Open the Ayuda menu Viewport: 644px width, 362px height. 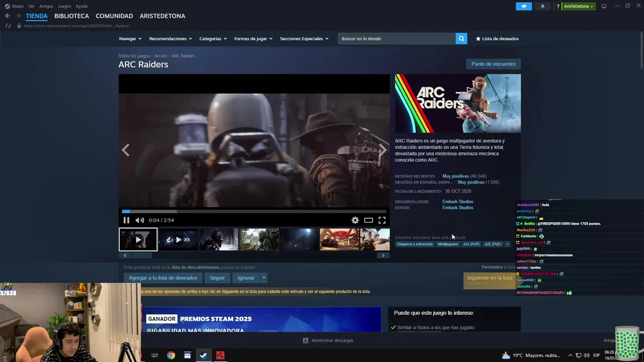coord(82,7)
